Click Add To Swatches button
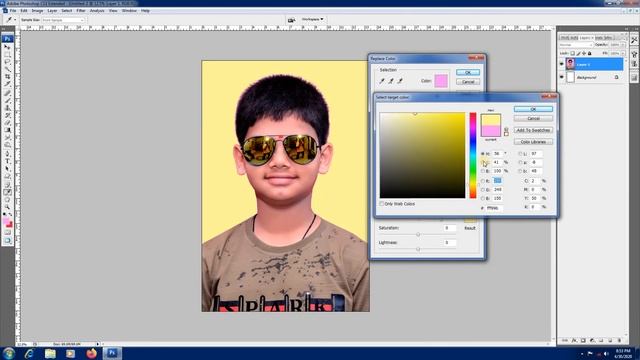This screenshot has height=360, width=640. [x=533, y=130]
